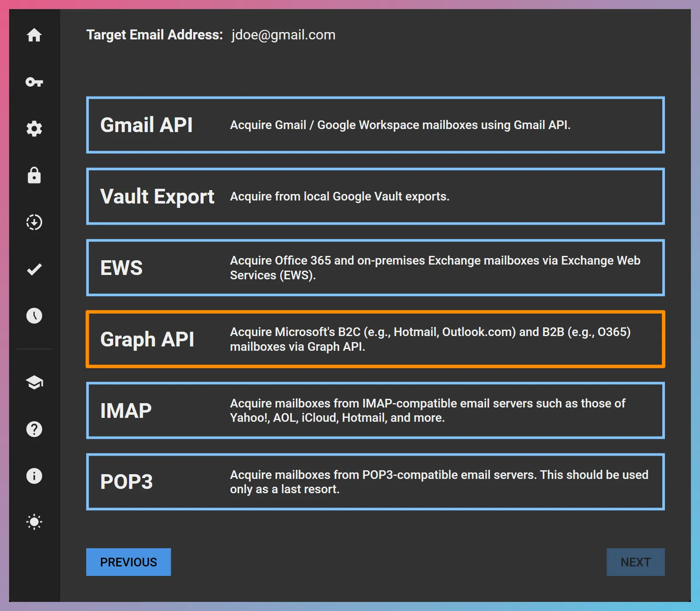Proceed by clicking NEXT
Screen dimensions: 700x611
coord(635,562)
